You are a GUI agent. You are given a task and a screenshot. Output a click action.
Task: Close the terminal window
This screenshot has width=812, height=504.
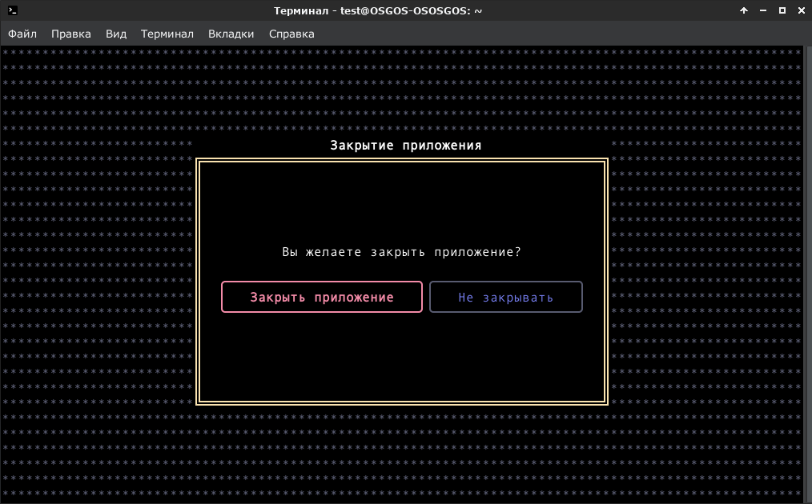pyautogui.click(x=801, y=10)
